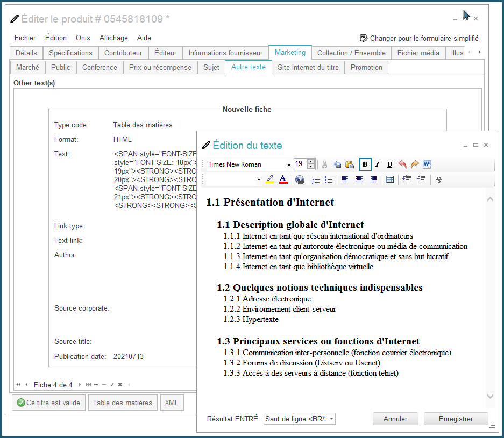Decrease indent of the paragraph
Viewport: 504px width, 438px height.
(407, 179)
